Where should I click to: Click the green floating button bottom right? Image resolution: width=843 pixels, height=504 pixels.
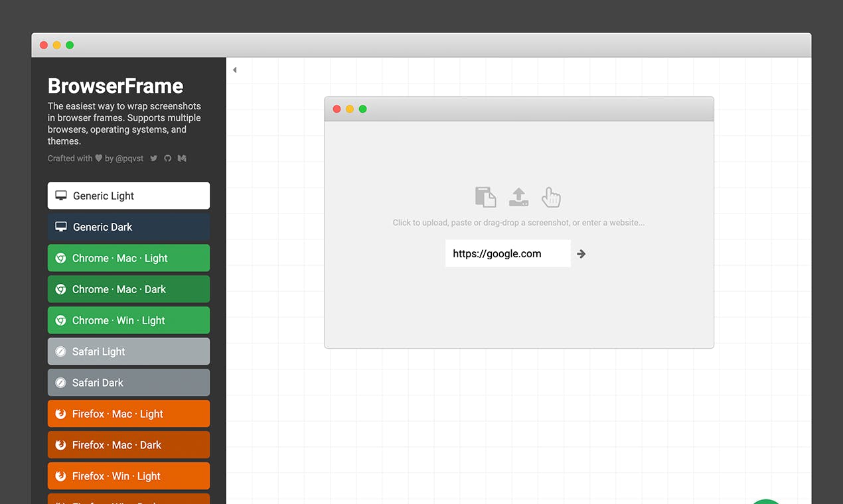(x=766, y=502)
